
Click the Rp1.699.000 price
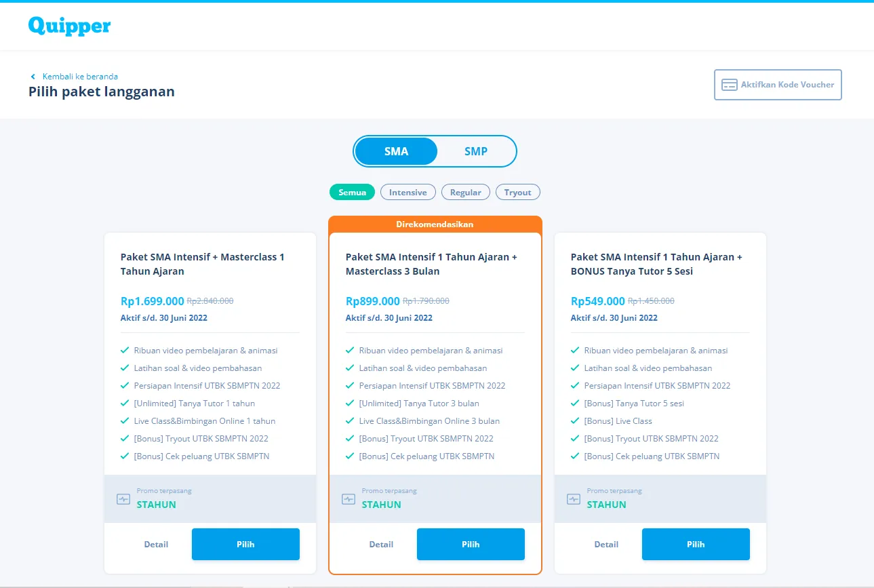pyautogui.click(x=153, y=301)
